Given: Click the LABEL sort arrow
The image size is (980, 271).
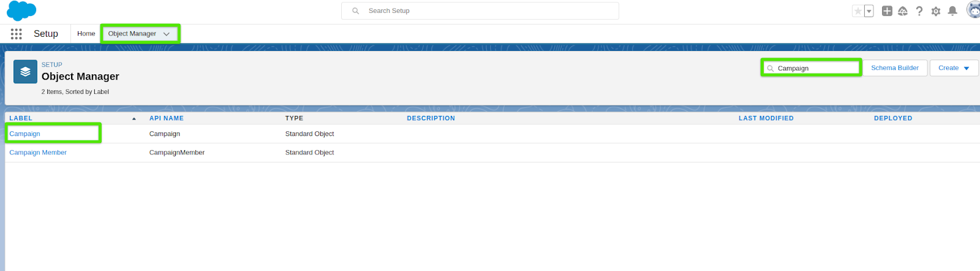Looking at the screenshot, I should pyautogui.click(x=134, y=119).
